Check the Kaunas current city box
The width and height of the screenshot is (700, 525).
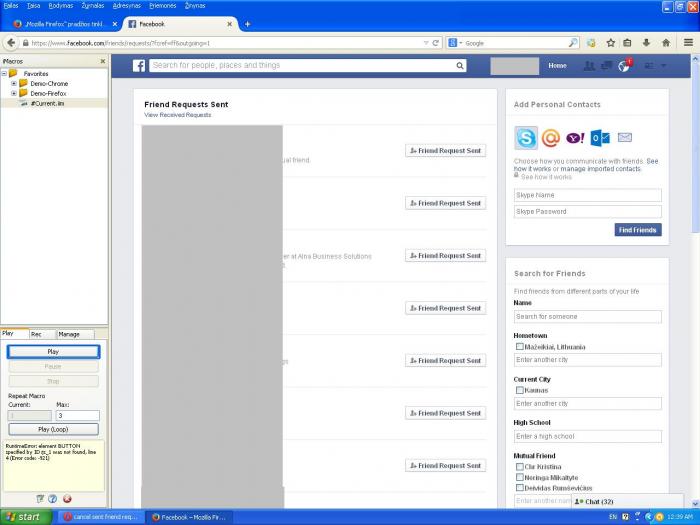[x=520, y=390]
